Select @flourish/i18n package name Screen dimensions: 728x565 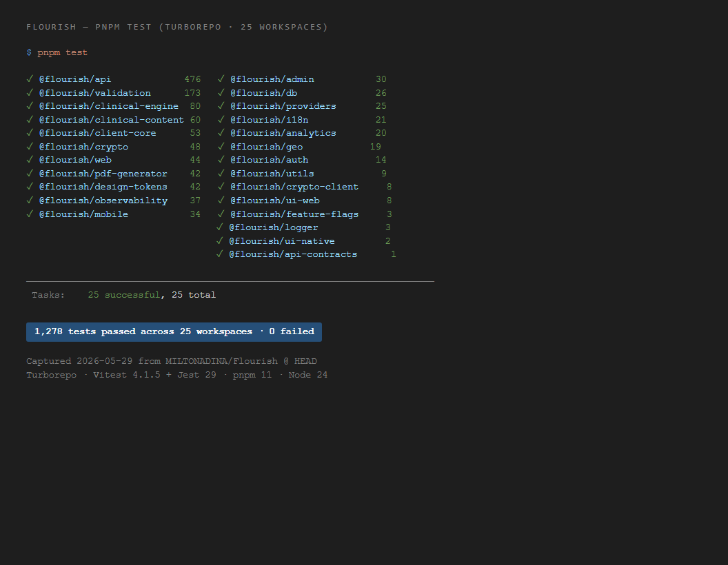point(270,120)
